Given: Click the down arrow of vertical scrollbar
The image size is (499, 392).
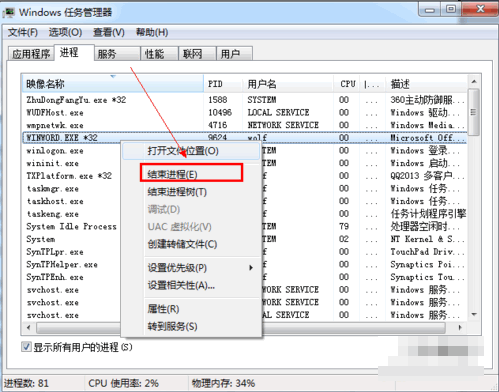Looking at the screenshot, I should pyautogui.click(x=474, y=314).
